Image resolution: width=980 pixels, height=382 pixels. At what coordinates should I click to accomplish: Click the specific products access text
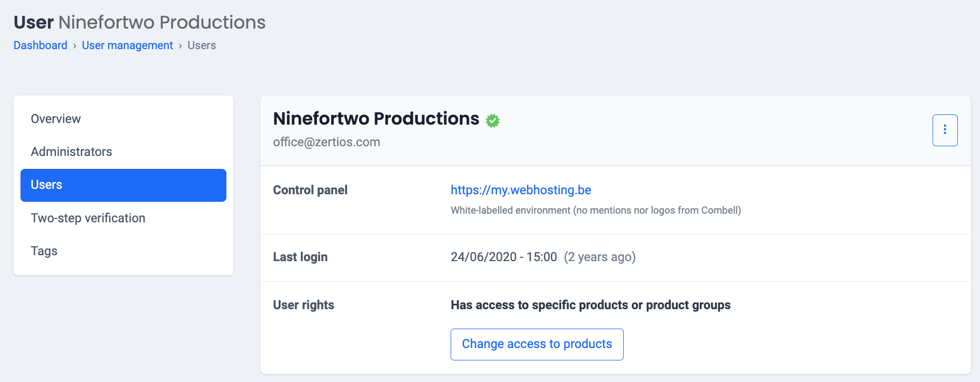coord(590,305)
